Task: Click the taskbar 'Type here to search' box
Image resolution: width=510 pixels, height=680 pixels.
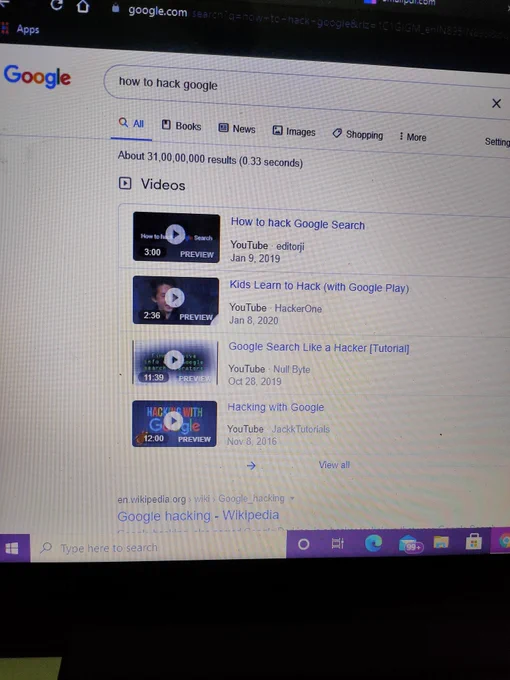Action: 158,548
